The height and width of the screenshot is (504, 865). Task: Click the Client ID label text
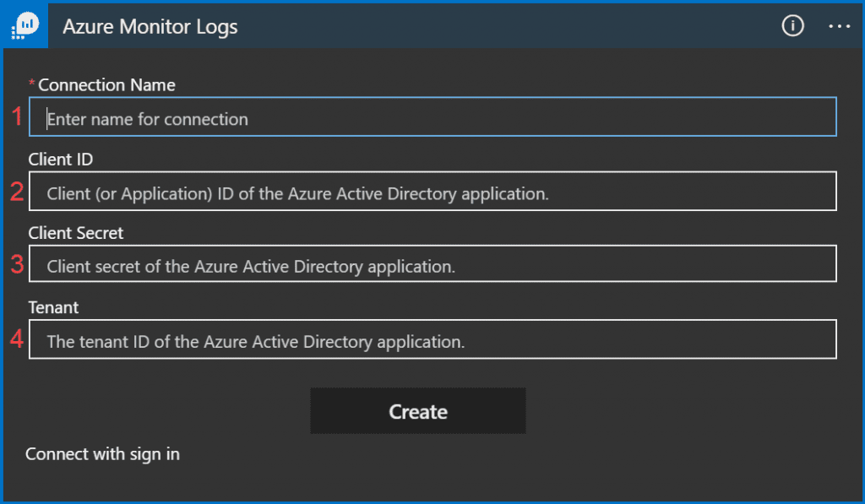point(61,160)
